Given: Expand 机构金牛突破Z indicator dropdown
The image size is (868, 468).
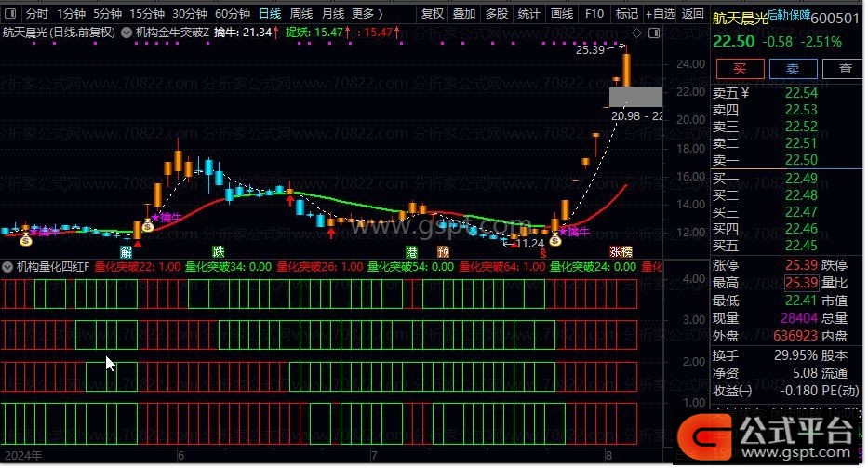Looking at the screenshot, I should pyautogui.click(x=127, y=33).
